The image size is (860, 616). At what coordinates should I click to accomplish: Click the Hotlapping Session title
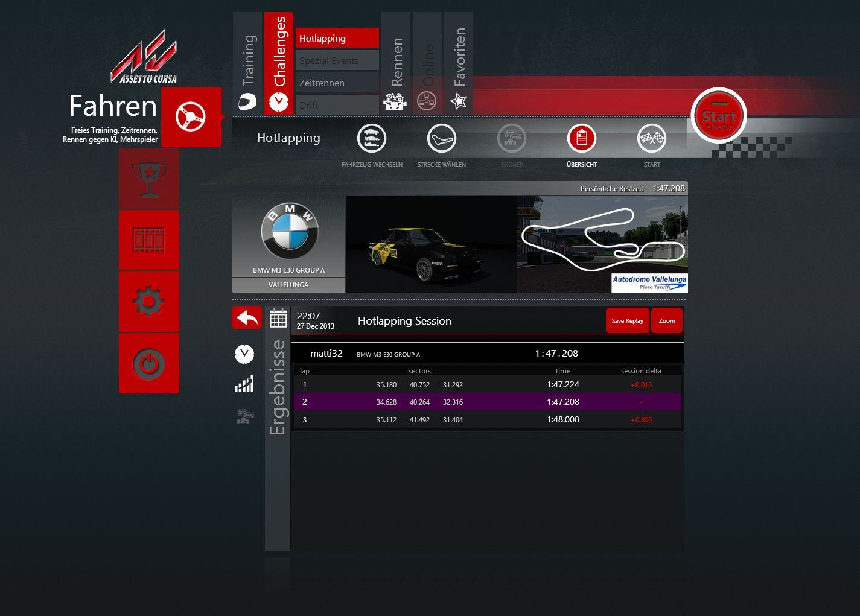pyautogui.click(x=404, y=321)
